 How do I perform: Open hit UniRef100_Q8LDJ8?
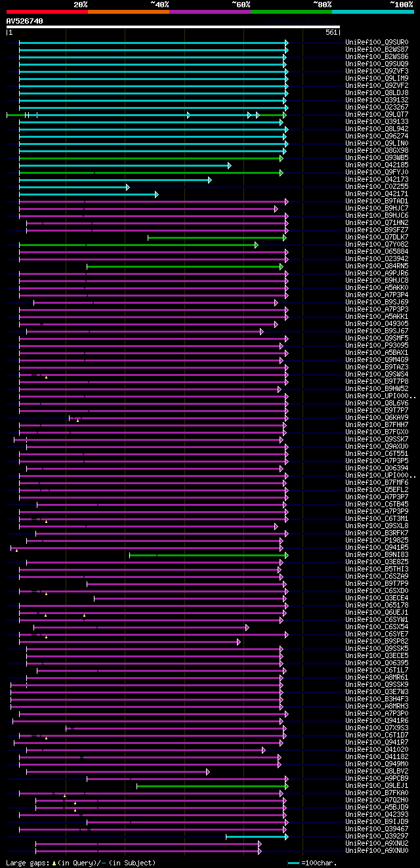coord(377,93)
